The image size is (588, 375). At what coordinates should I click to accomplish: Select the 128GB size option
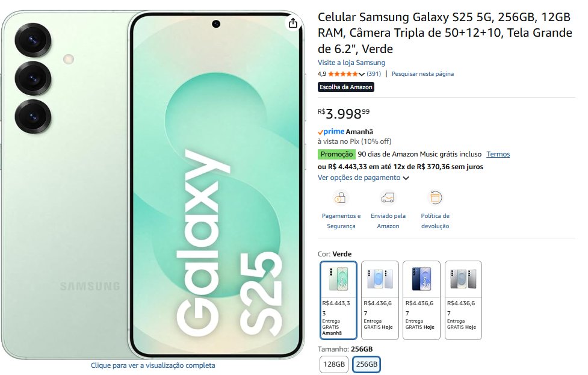[334, 364]
